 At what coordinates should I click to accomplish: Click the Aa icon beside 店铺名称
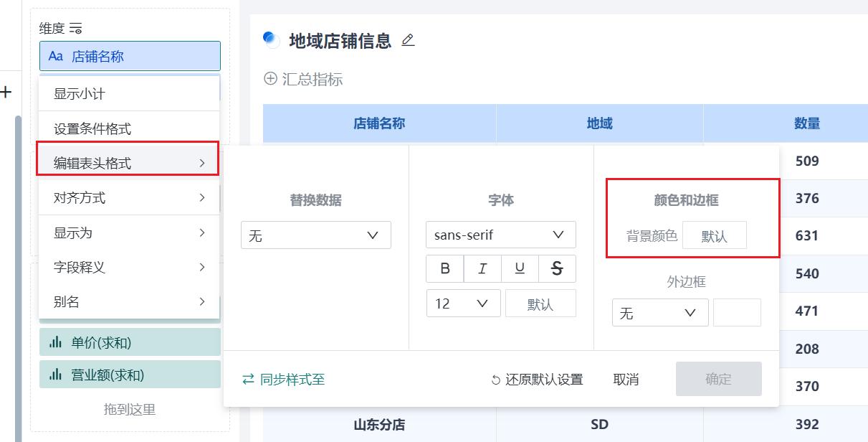click(57, 56)
